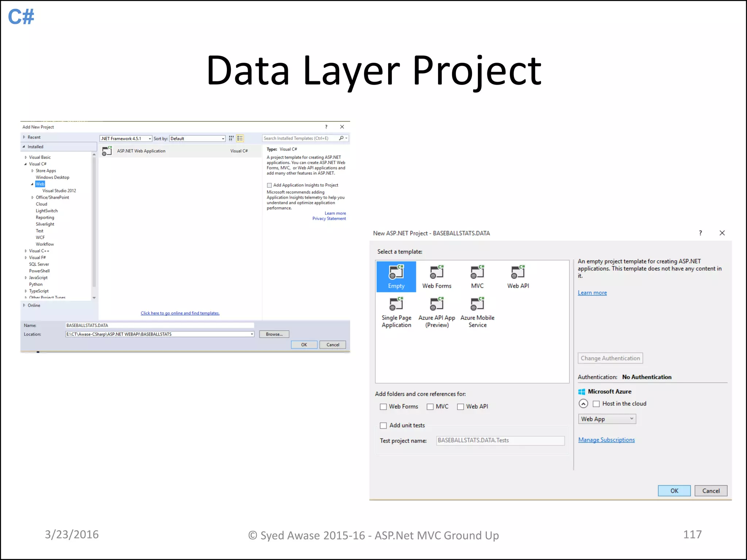Image resolution: width=747 pixels, height=560 pixels.
Task: Expand the Online section
Action: 24,306
